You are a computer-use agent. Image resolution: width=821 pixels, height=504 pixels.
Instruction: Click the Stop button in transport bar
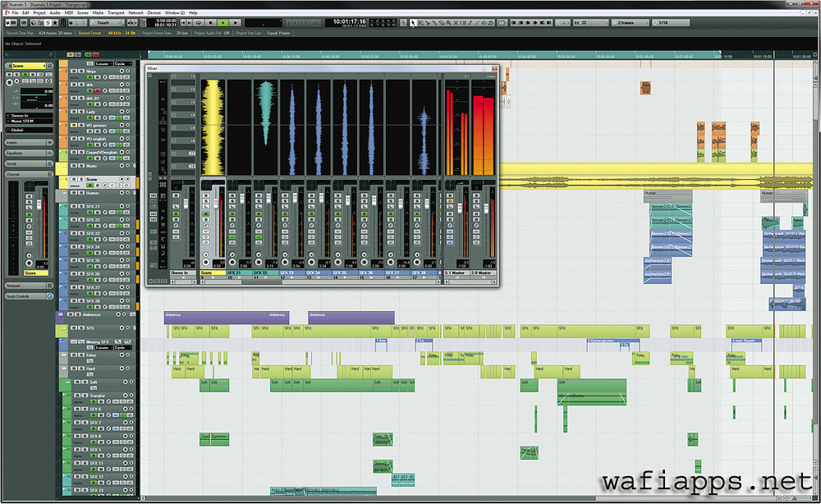coord(212,23)
